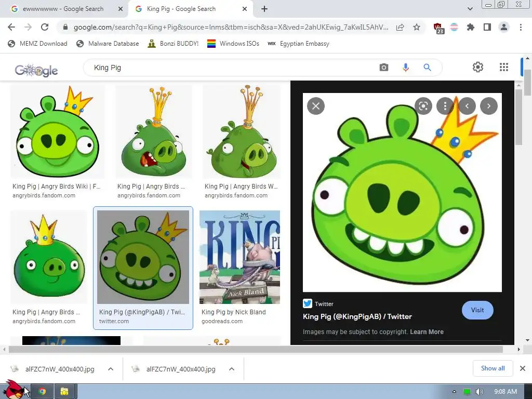
Task: Expand options for first downloaded jpg
Action: (x=111, y=369)
